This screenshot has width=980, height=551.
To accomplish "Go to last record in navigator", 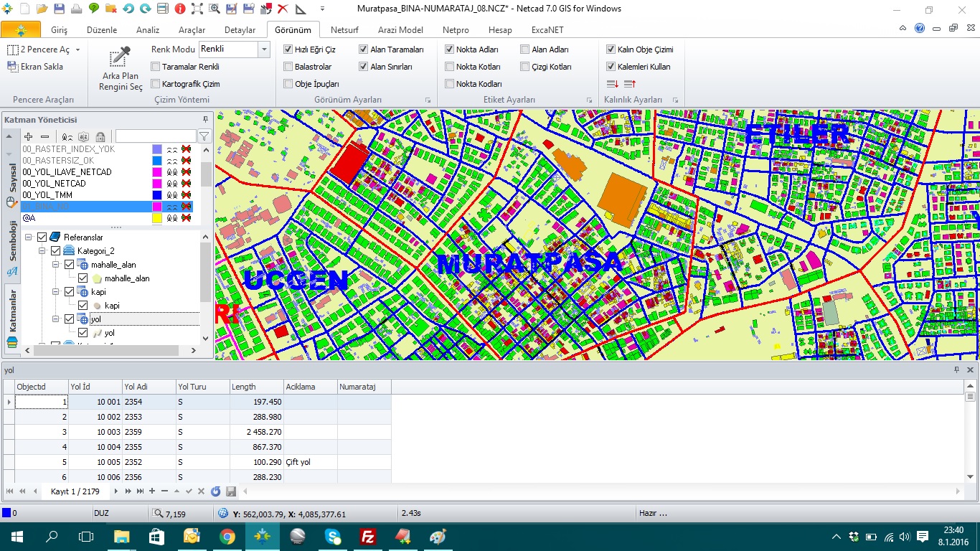I will tap(140, 491).
